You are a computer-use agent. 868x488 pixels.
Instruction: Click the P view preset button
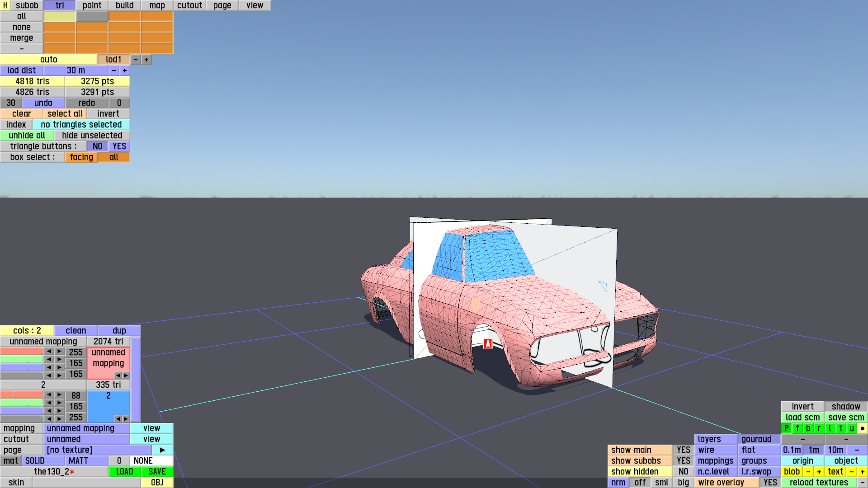(786, 428)
